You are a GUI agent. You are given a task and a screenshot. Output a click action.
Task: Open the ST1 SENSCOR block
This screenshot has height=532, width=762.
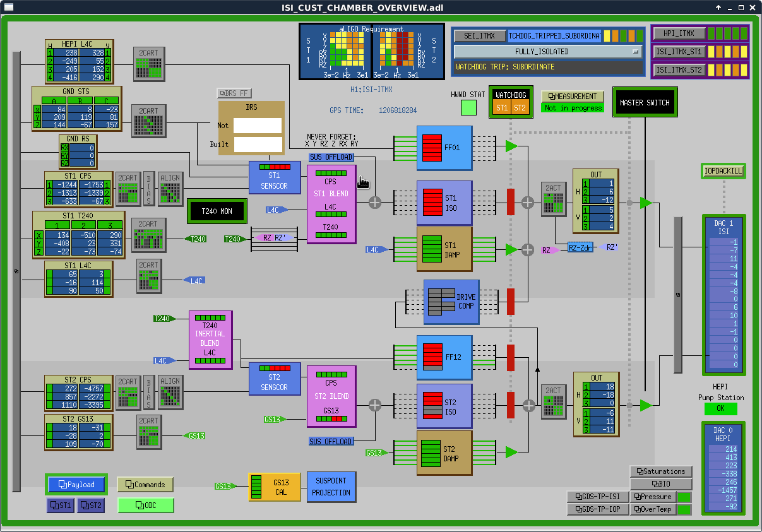(274, 177)
